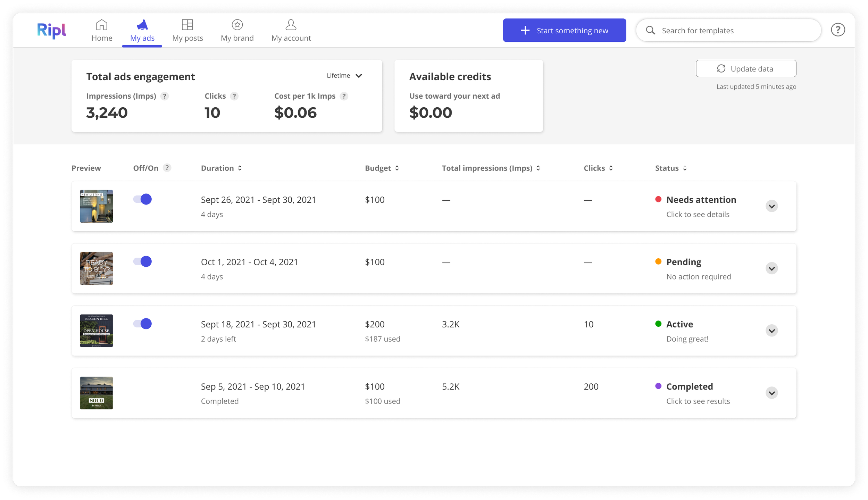This screenshot has width=868, height=500.
Task: Click the Search for templates field
Action: click(x=728, y=30)
